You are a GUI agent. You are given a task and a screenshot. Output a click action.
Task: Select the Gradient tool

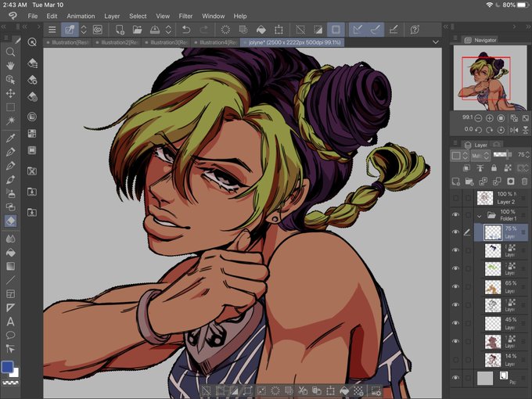click(x=10, y=266)
